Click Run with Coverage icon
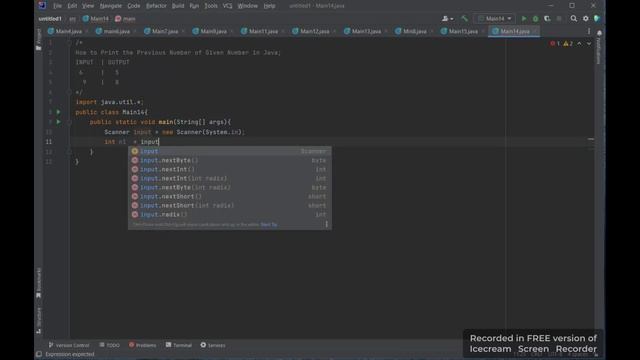Screen dimensions: 640x360 (547, 19)
